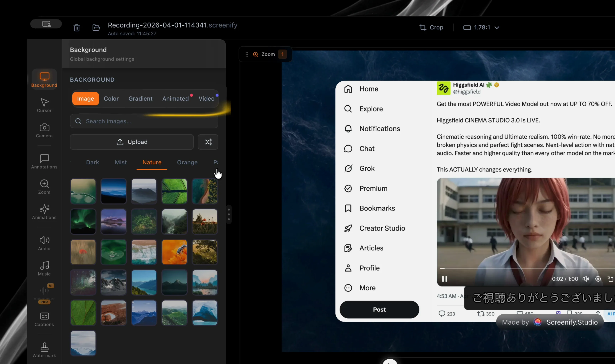Open the Animations panel
The width and height of the screenshot is (615, 364).
click(44, 212)
